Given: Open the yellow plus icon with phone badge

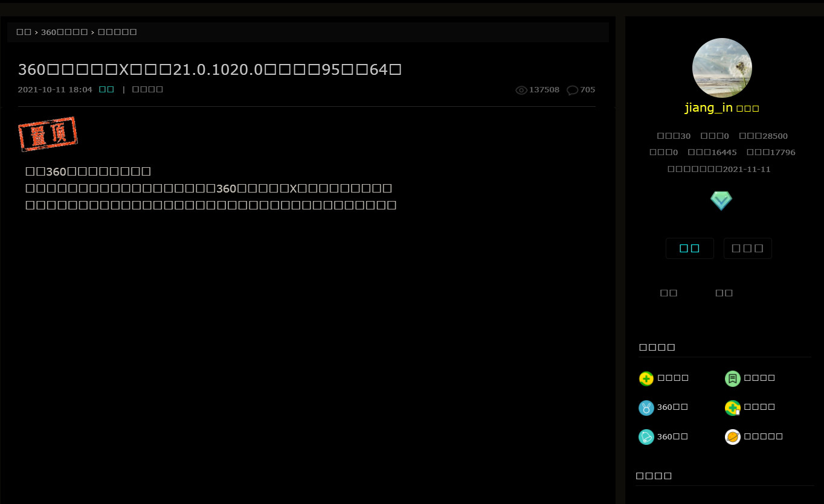Looking at the screenshot, I should (x=732, y=407).
